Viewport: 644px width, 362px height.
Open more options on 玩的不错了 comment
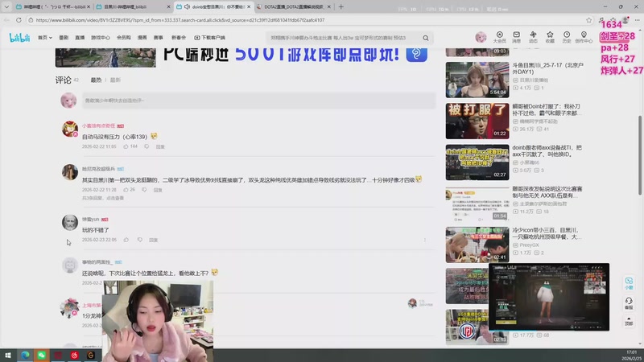point(425,240)
